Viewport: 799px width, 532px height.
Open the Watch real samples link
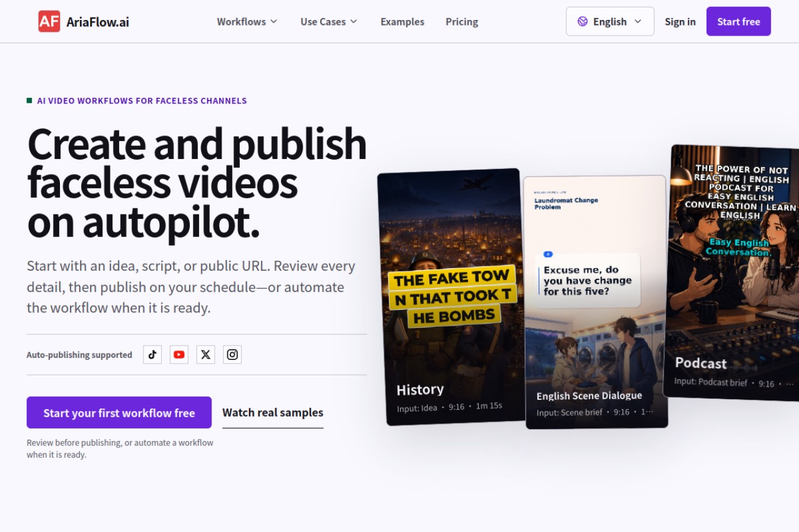pos(273,413)
